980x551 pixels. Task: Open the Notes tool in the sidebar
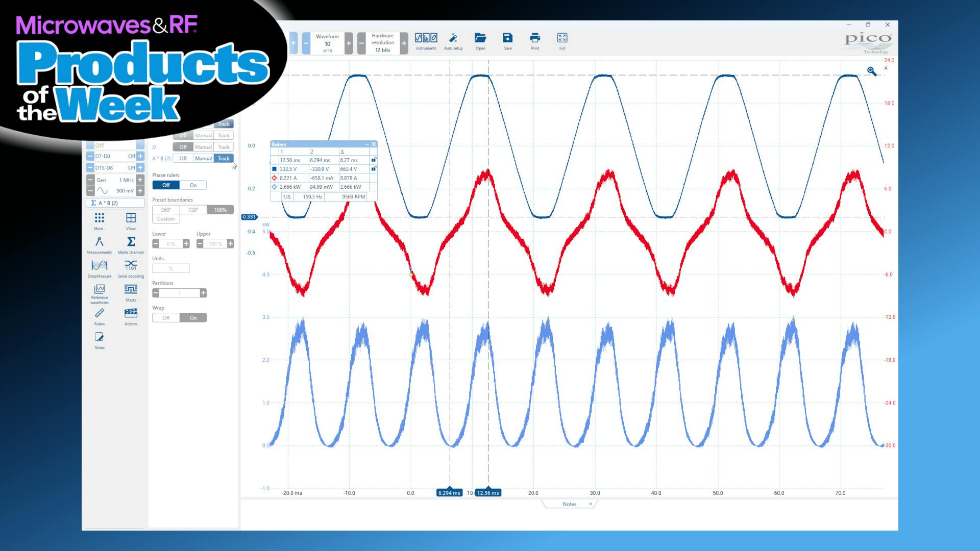(99, 337)
